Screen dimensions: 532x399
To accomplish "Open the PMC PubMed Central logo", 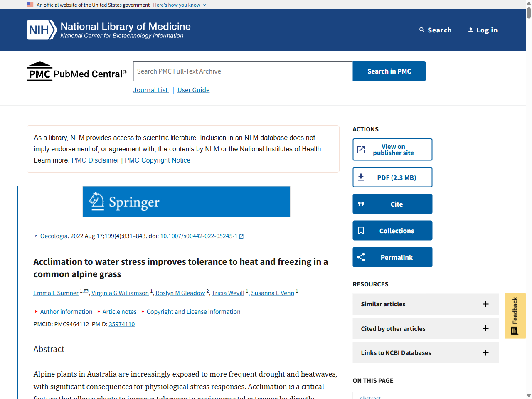I will (x=76, y=71).
